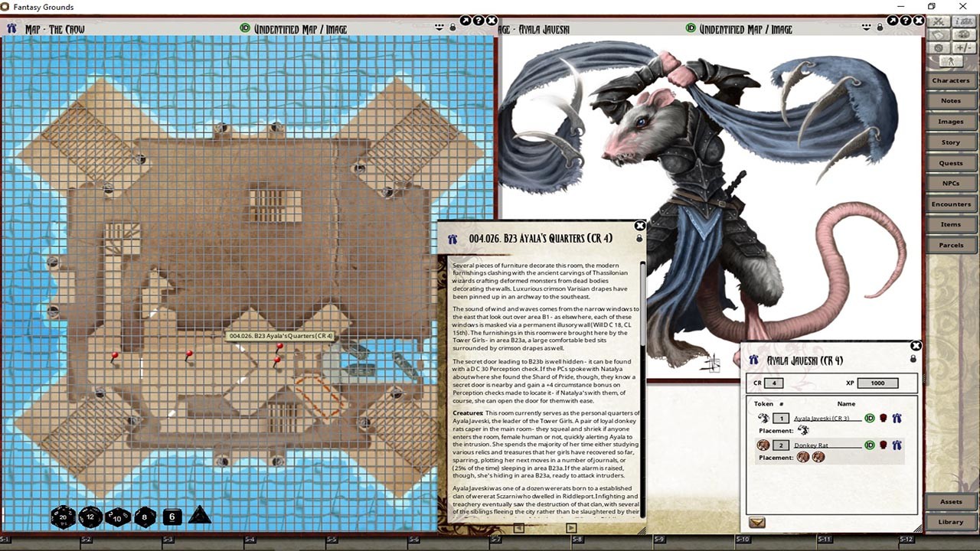Click the envelope share button in encounter window

[757, 522]
